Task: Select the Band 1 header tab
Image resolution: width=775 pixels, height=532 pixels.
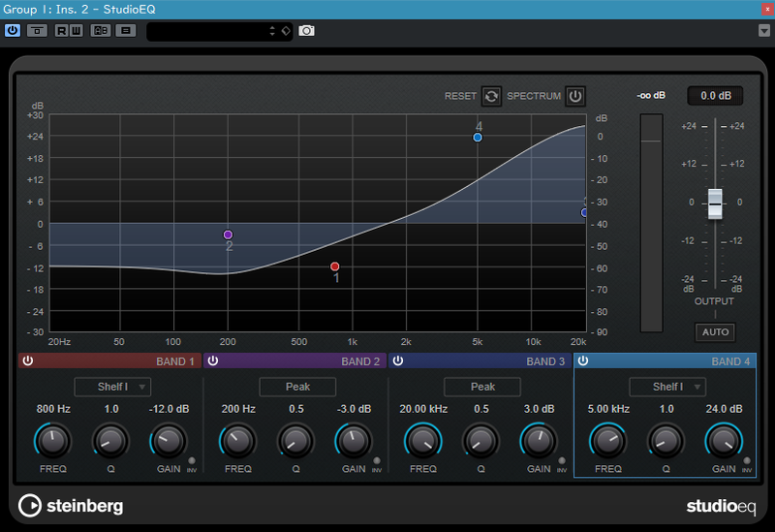Action: 109,360
